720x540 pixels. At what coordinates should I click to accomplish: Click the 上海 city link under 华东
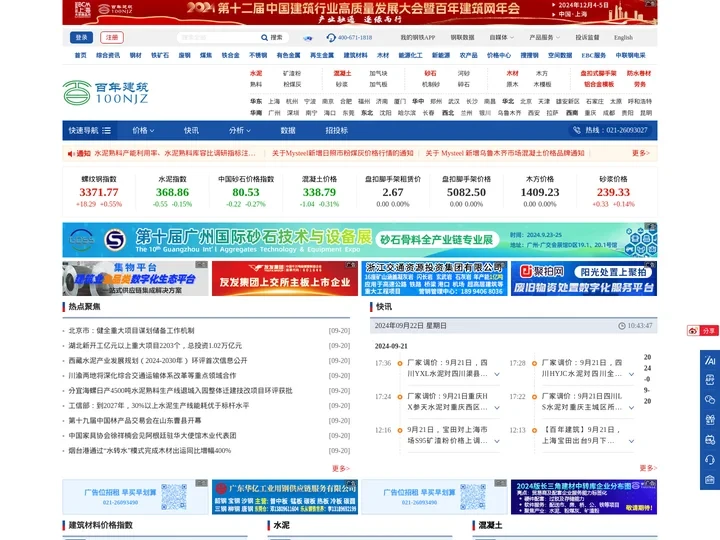tap(274, 101)
